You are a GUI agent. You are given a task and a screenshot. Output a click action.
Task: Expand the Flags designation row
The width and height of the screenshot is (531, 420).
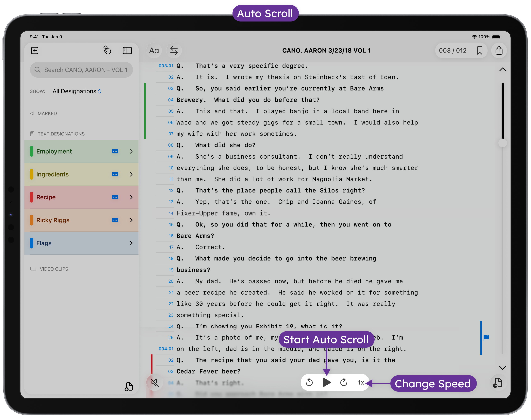click(x=131, y=243)
